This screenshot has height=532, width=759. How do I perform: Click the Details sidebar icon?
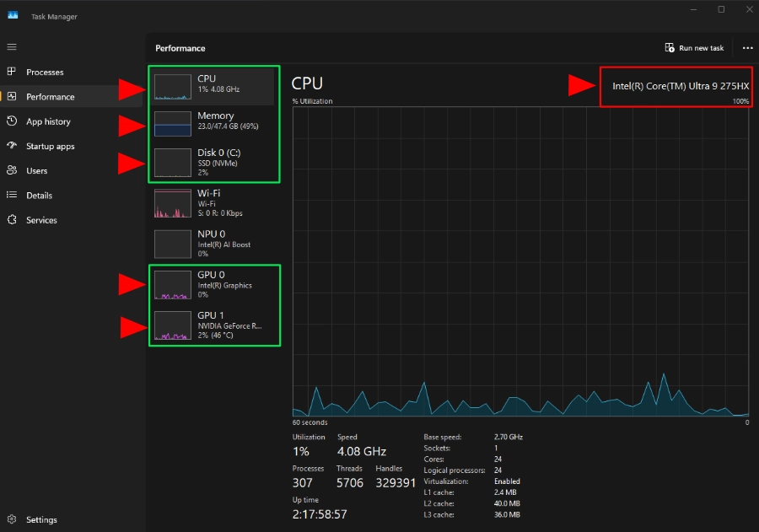pos(12,195)
